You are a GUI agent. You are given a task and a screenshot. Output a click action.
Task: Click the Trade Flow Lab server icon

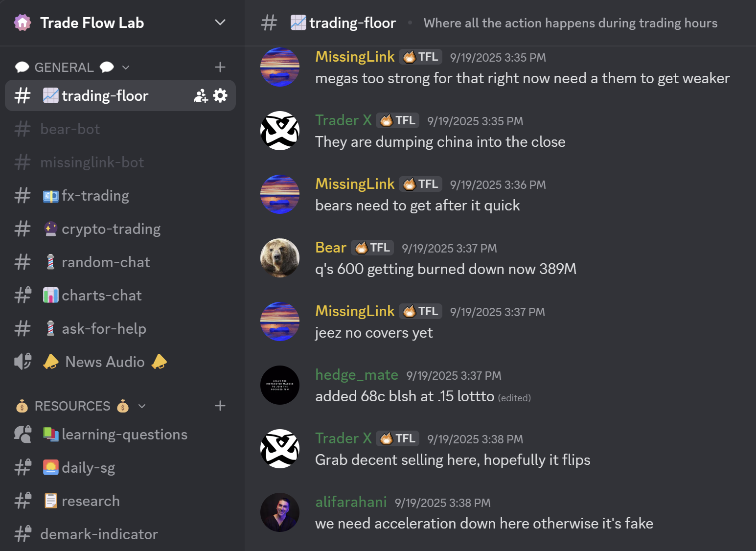23,23
